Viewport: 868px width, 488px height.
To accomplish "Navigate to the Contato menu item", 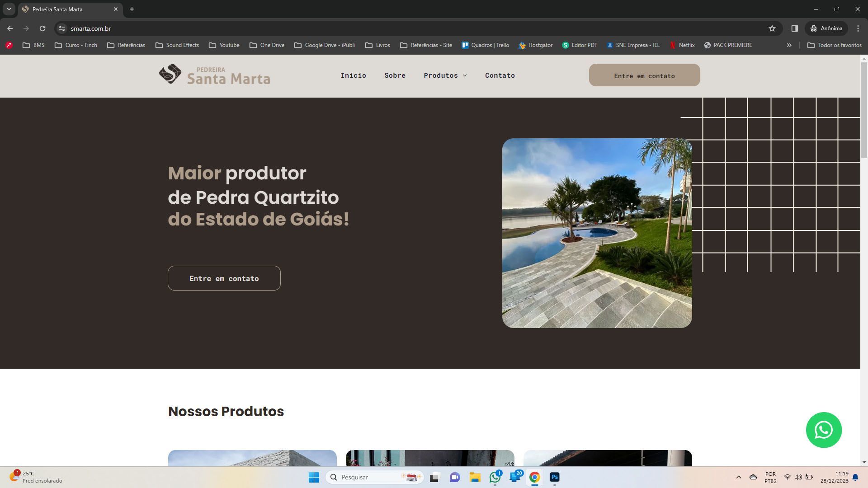I will [500, 75].
